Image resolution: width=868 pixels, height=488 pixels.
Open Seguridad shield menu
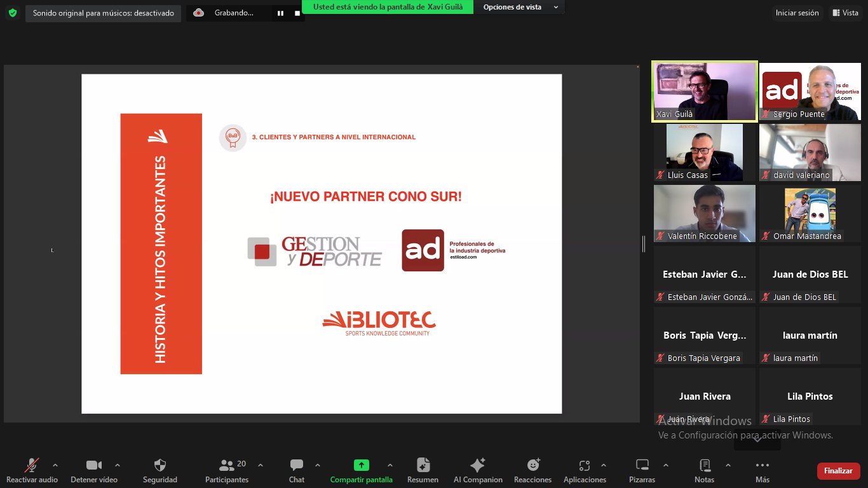(160, 471)
